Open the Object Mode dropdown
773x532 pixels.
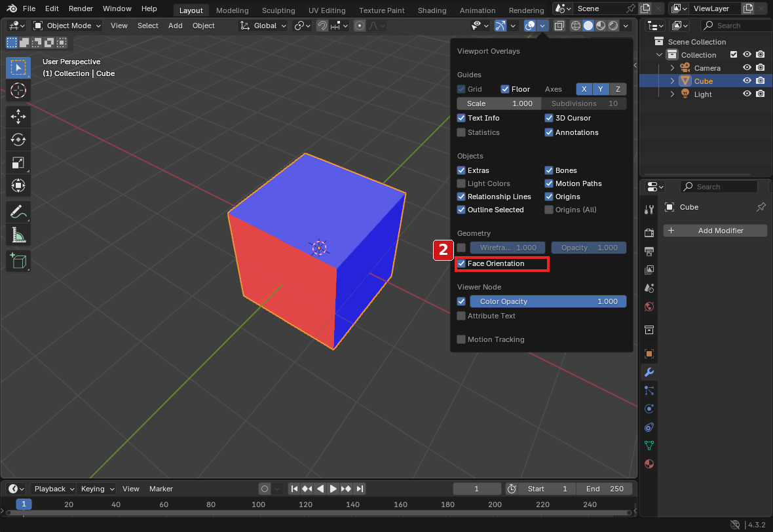pyautogui.click(x=67, y=26)
